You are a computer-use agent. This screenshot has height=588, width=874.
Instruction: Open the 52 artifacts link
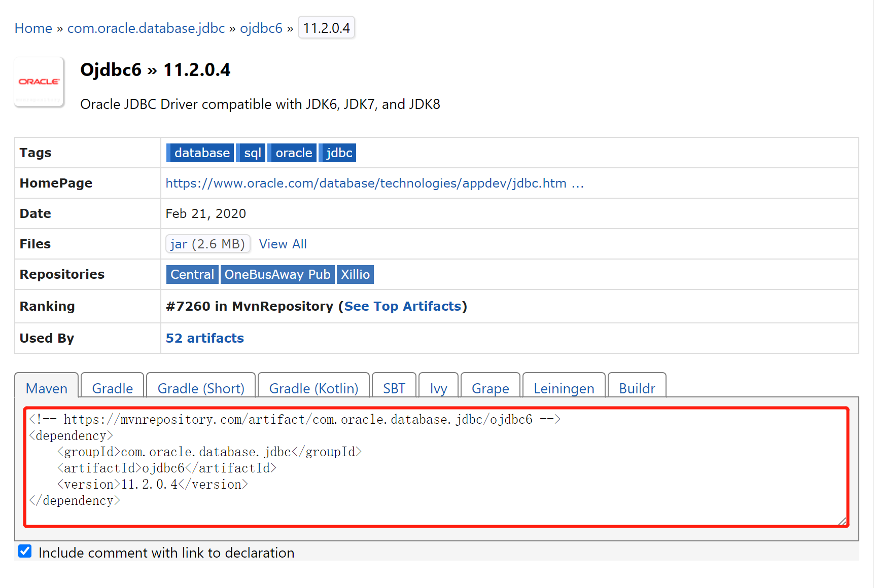coord(205,338)
